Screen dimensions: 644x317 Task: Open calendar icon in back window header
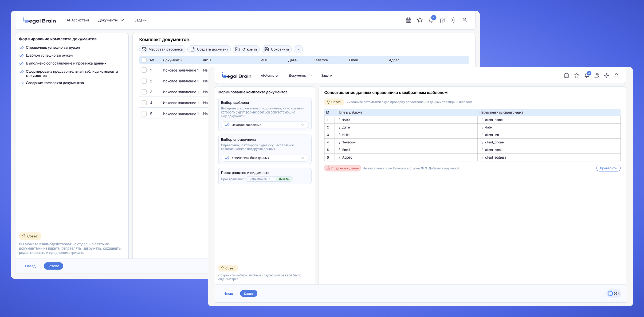click(408, 20)
